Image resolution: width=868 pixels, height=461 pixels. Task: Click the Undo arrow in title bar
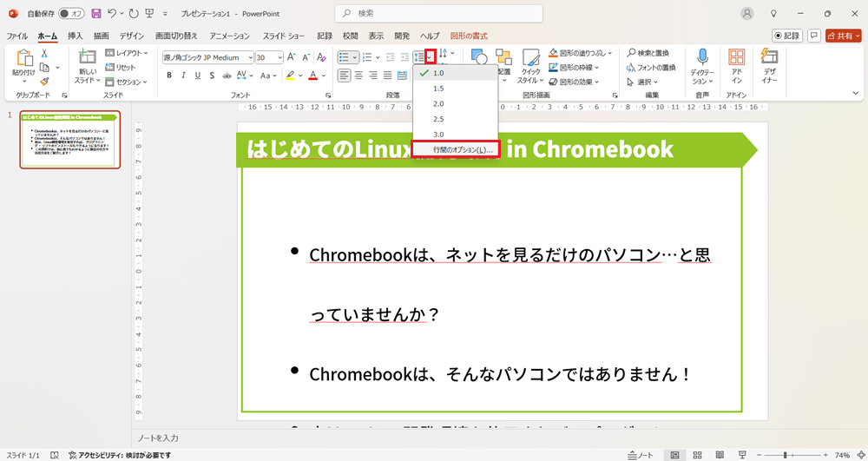(x=112, y=13)
